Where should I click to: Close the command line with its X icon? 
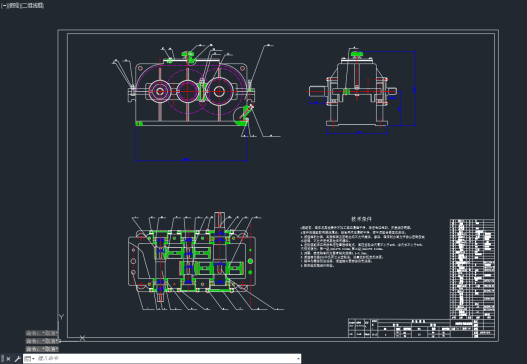[x=8, y=359]
